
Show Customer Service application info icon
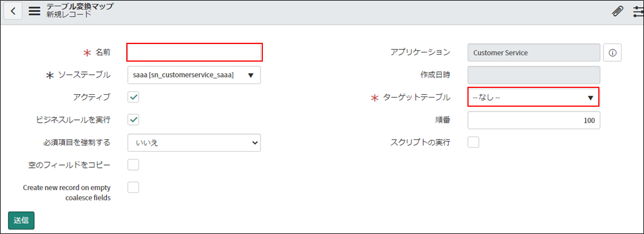pos(613,53)
